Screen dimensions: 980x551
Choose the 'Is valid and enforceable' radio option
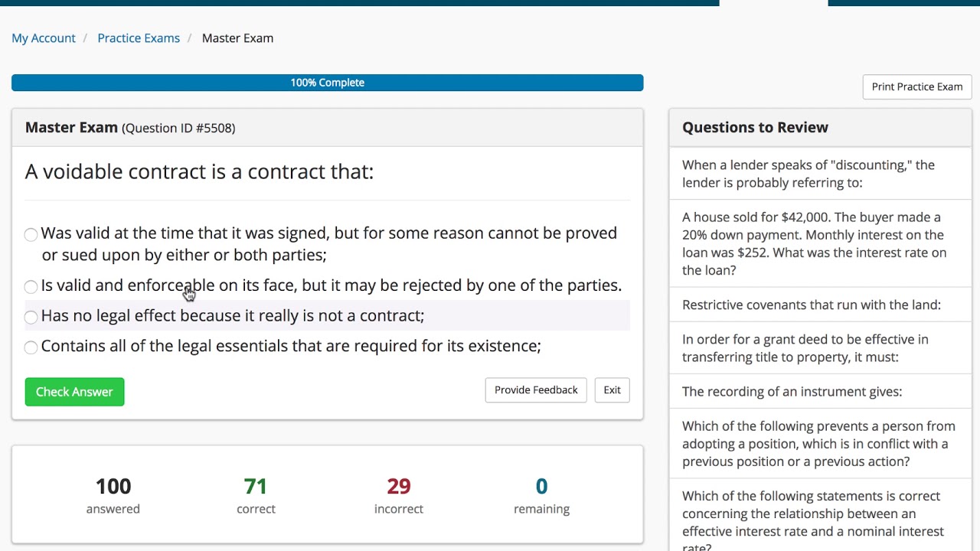(31, 286)
